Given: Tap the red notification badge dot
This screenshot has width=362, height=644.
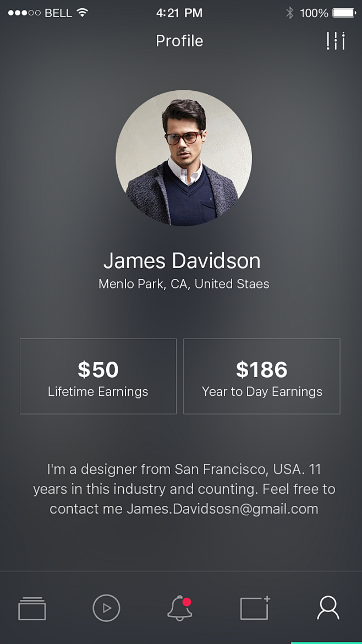Looking at the screenshot, I should [187, 602].
